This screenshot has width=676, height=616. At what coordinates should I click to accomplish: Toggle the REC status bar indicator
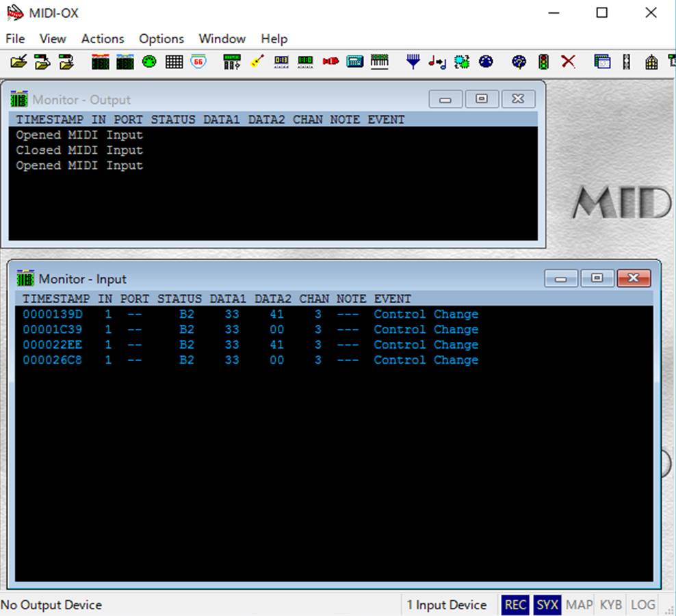coord(515,605)
